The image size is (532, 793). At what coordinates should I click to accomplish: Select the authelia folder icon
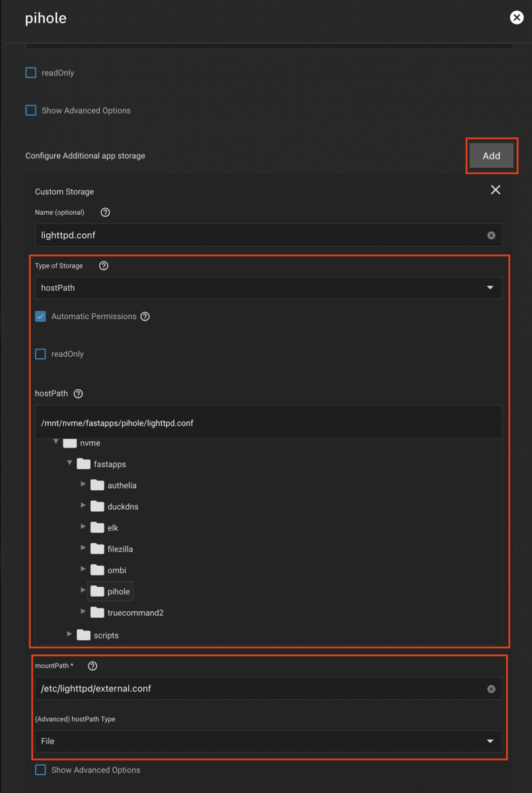pos(97,485)
